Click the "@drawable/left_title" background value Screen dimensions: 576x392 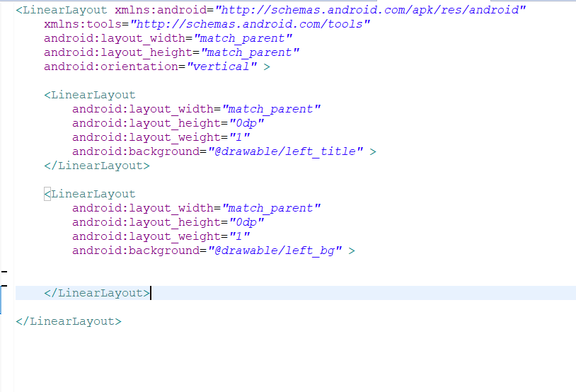point(286,151)
